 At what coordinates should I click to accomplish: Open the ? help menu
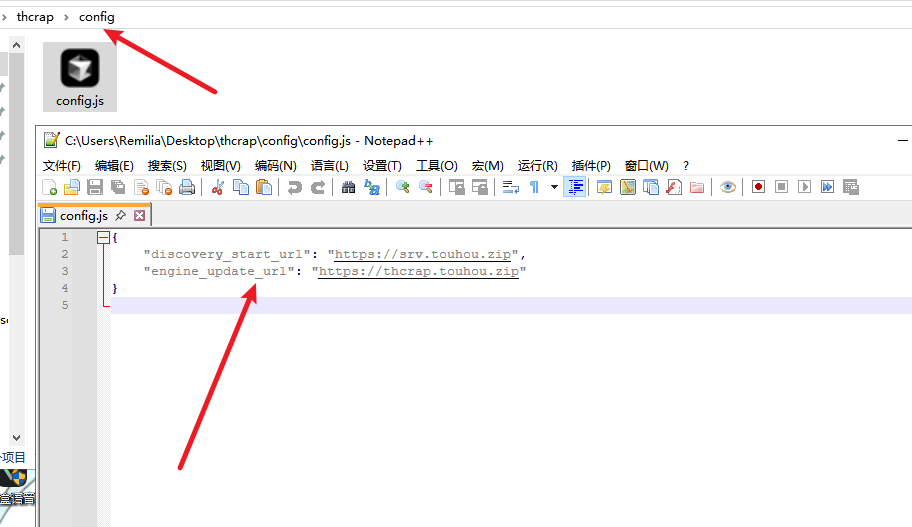point(686,166)
